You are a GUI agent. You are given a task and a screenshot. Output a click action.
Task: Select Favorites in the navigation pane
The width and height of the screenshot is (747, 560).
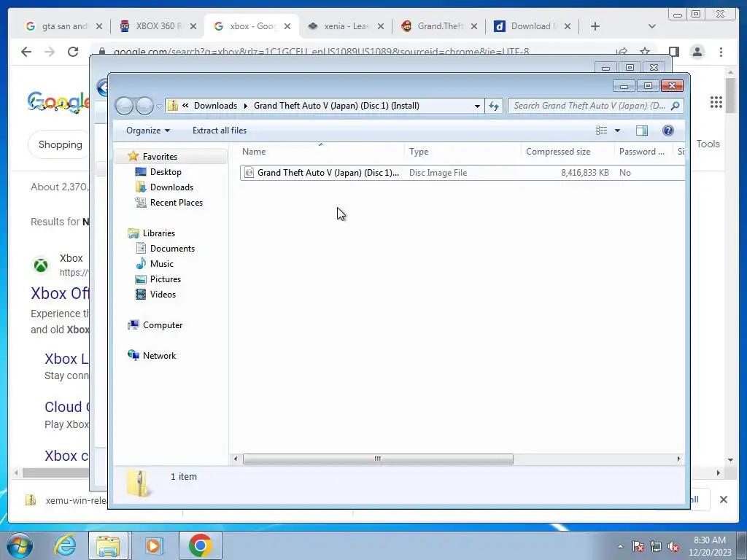tap(160, 157)
